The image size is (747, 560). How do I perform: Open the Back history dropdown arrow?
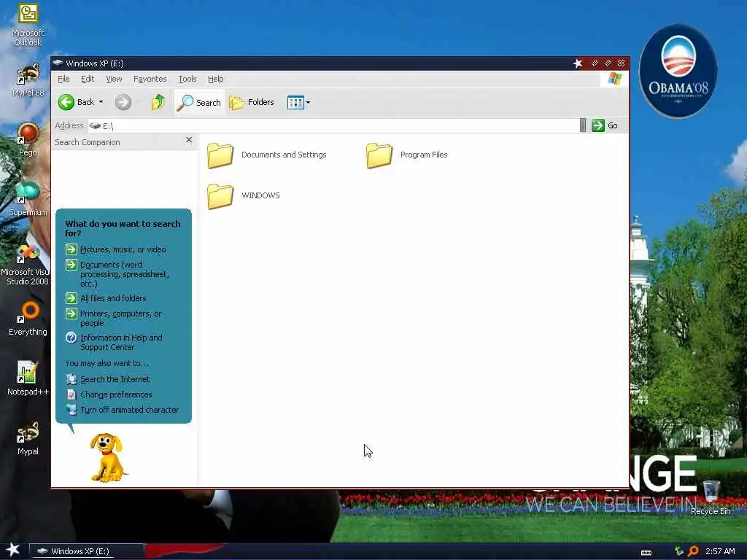pyautogui.click(x=101, y=102)
